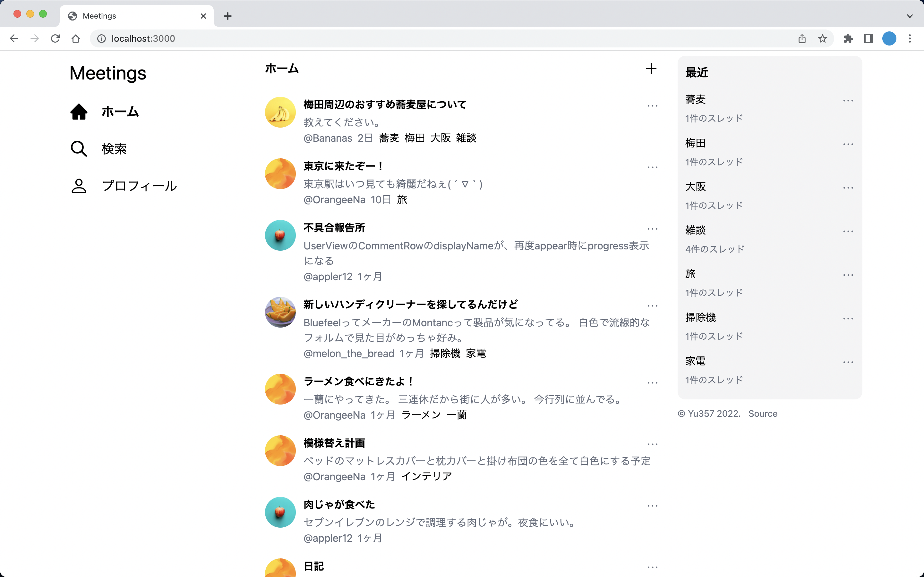Open profile via the プロフィール person icon
The image size is (924, 577).
[x=79, y=186]
